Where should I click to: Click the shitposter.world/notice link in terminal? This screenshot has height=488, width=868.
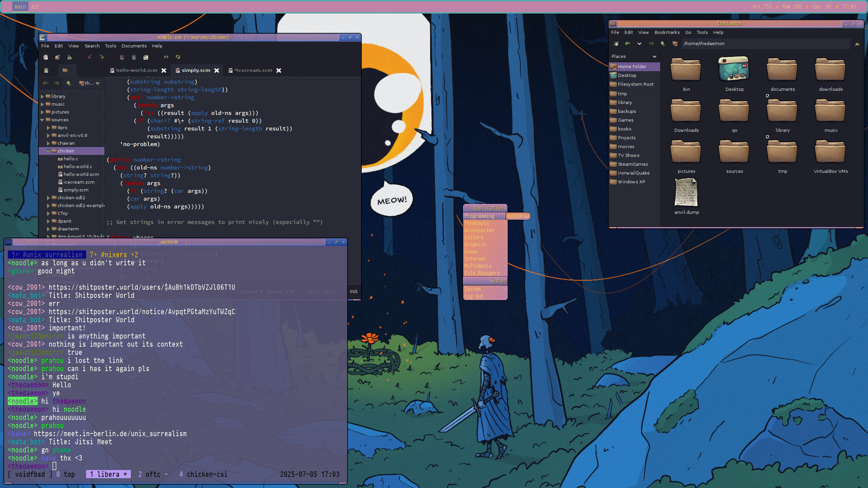[142, 312]
